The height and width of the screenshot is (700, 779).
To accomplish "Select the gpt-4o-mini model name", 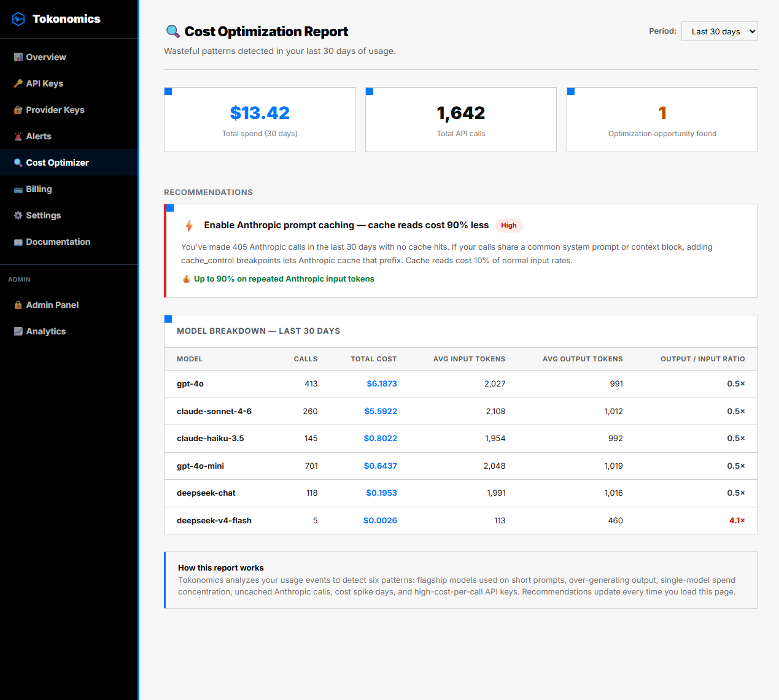I will [x=201, y=466].
